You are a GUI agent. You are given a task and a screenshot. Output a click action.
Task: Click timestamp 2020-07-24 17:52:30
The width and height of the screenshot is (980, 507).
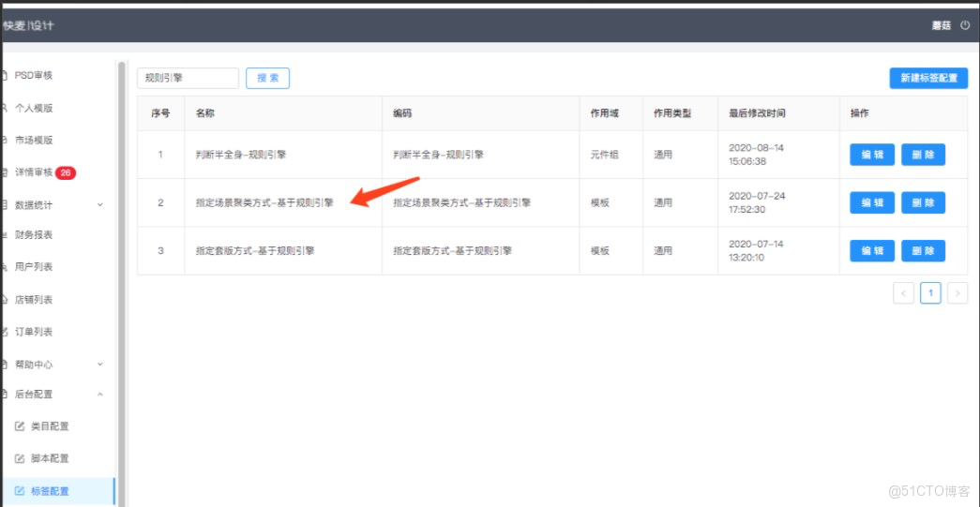pyautogui.click(x=757, y=203)
